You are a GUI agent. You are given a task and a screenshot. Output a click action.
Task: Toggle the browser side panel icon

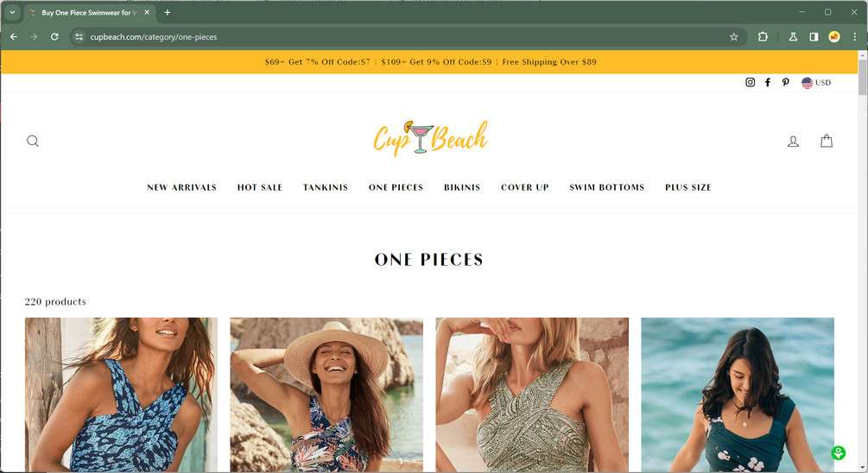tap(814, 36)
